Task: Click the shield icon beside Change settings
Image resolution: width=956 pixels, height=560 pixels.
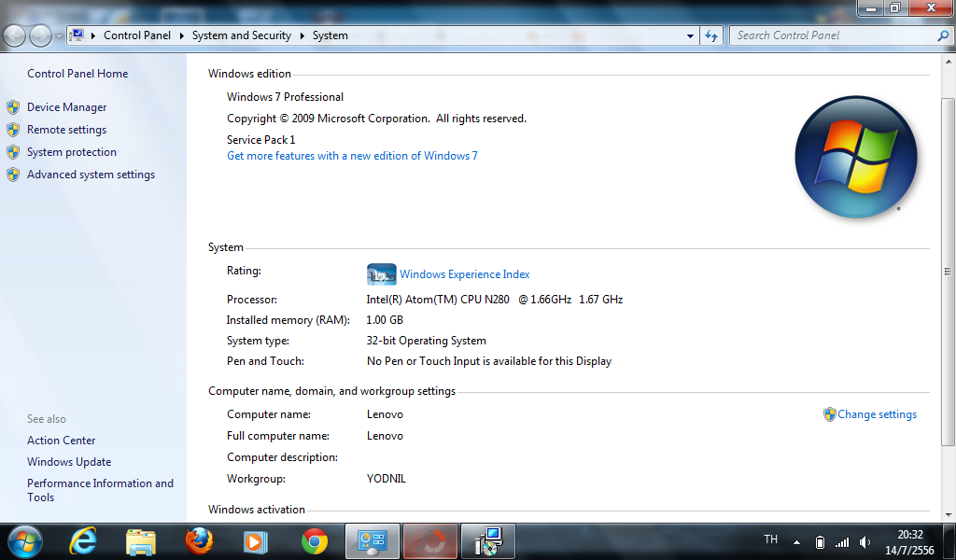Action: coord(829,414)
